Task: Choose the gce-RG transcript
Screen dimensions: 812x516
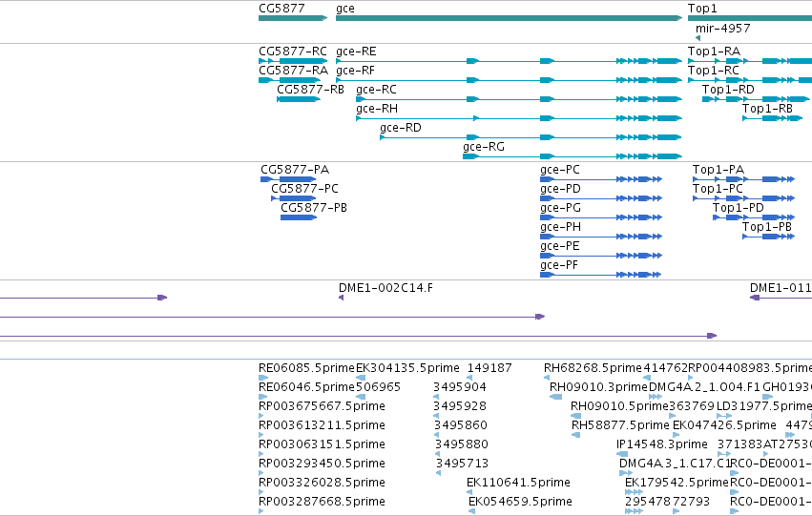Action: pyautogui.click(x=573, y=156)
